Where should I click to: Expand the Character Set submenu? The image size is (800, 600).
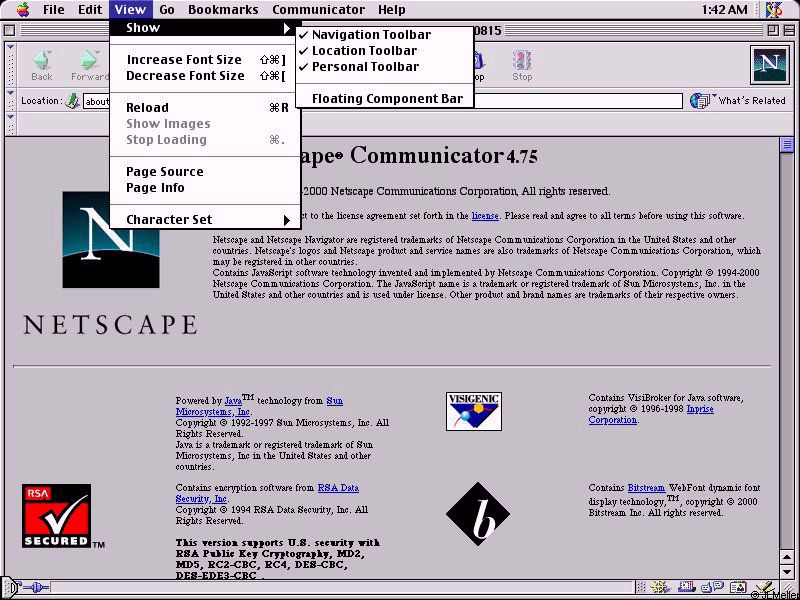(205, 219)
